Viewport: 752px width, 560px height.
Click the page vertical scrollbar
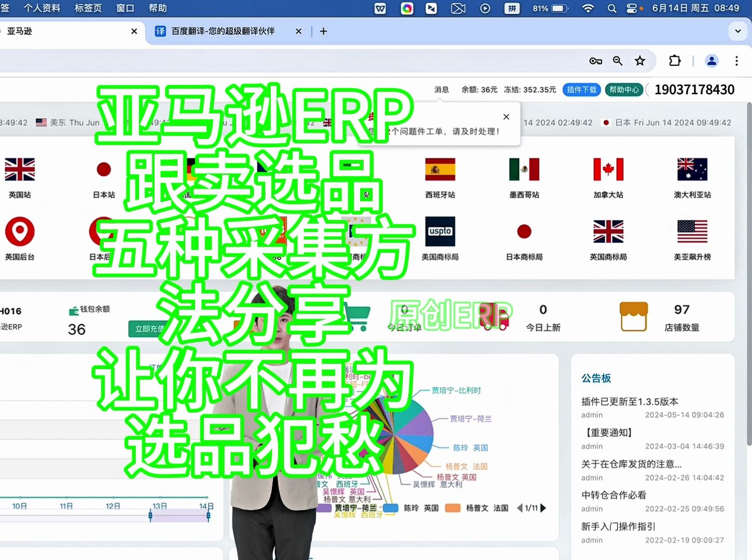coord(748,274)
